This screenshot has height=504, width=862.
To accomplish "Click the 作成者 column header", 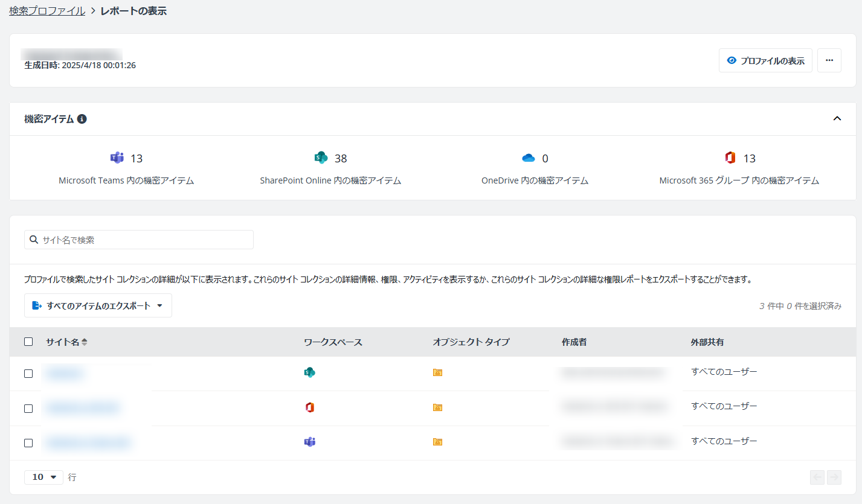I will point(574,342).
